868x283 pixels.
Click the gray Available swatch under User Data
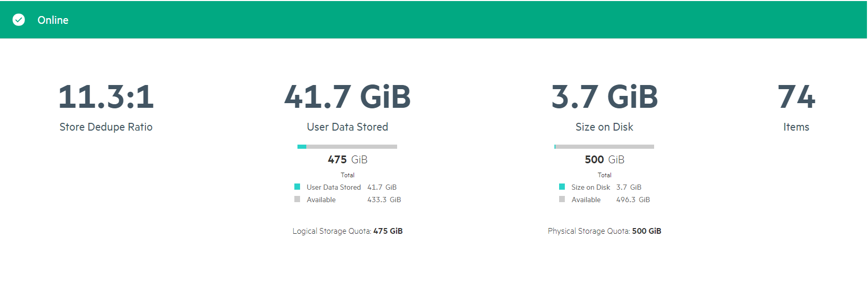[x=297, y=199]
